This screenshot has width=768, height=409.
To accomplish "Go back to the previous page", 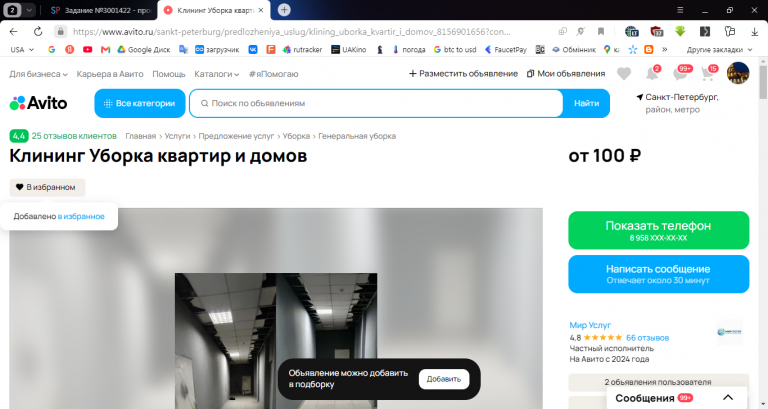I will pos(13,31).
